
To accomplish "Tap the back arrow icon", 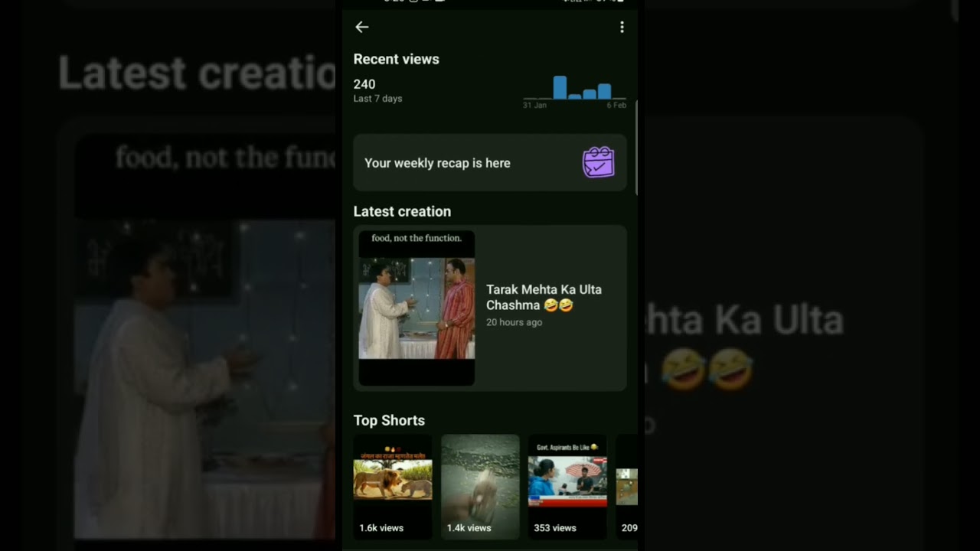I will coord(362,28).
